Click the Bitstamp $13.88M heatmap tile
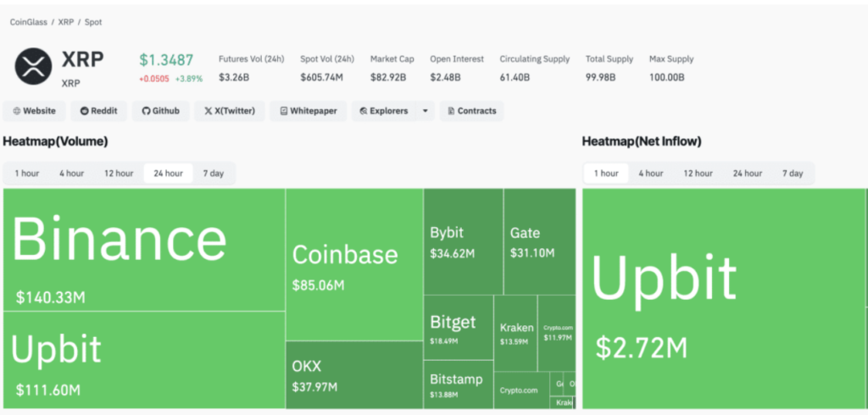Viewport: 868px width, 415px height. click(459, 385)
